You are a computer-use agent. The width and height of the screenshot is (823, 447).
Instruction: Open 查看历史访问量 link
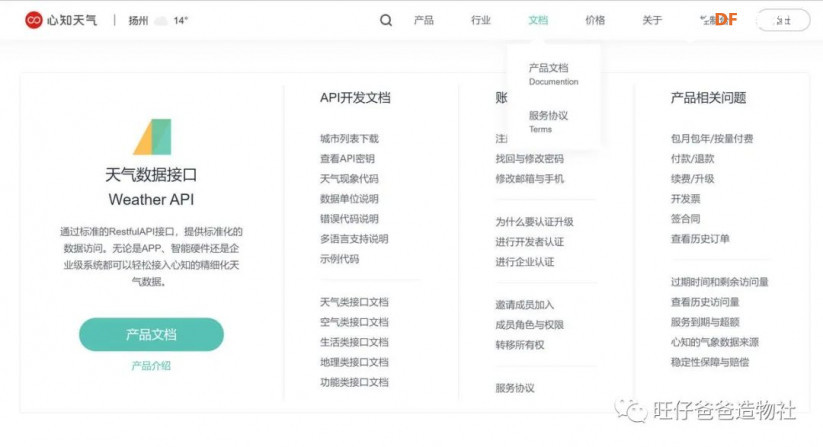tap(705, 302)
